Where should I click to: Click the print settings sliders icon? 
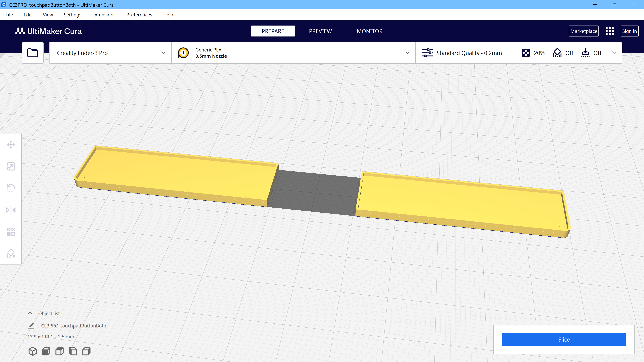[427, 53]
